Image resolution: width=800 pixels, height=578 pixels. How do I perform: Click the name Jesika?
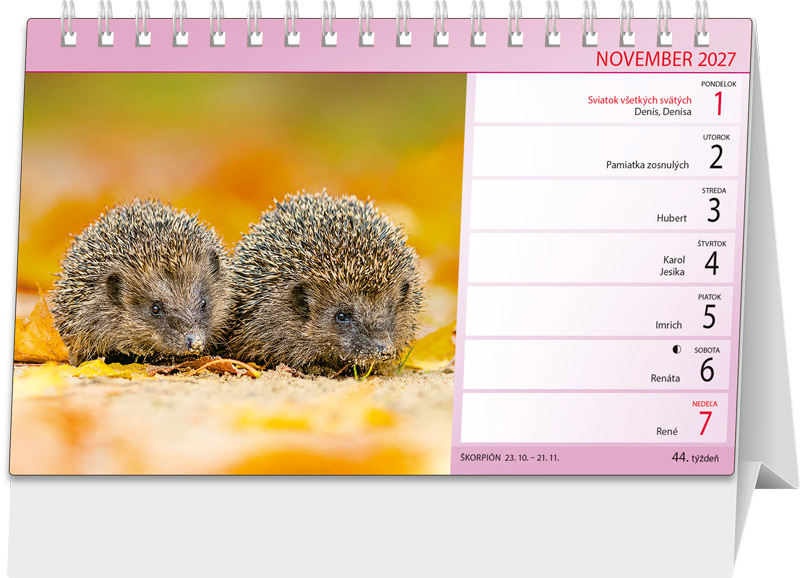pyautogui.click(x=672, y=272)
